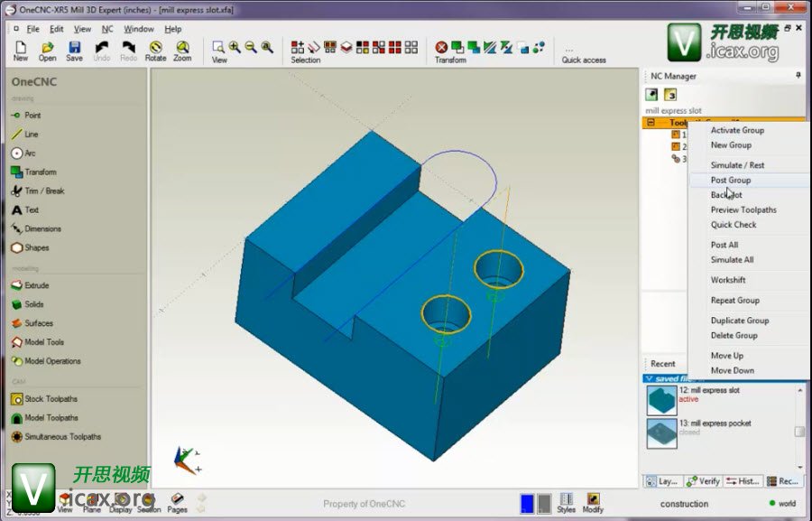Create a new file with New

[21, 51]
